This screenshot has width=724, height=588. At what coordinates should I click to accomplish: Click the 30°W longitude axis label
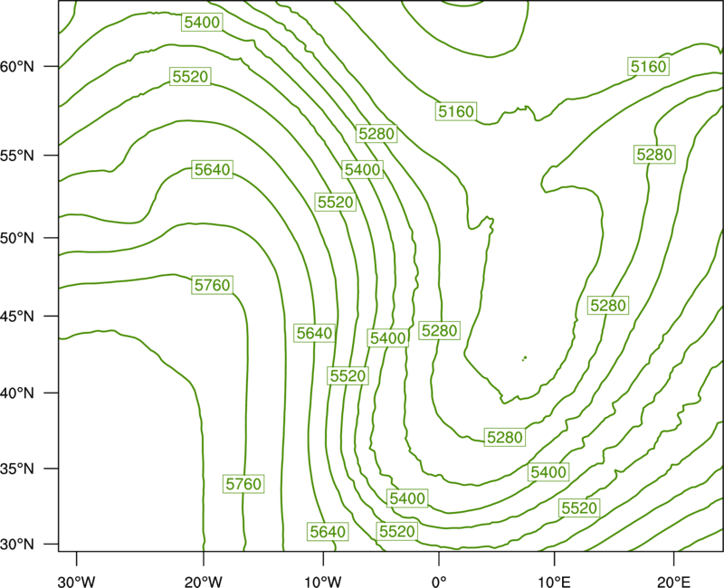(x=77, y=582)
